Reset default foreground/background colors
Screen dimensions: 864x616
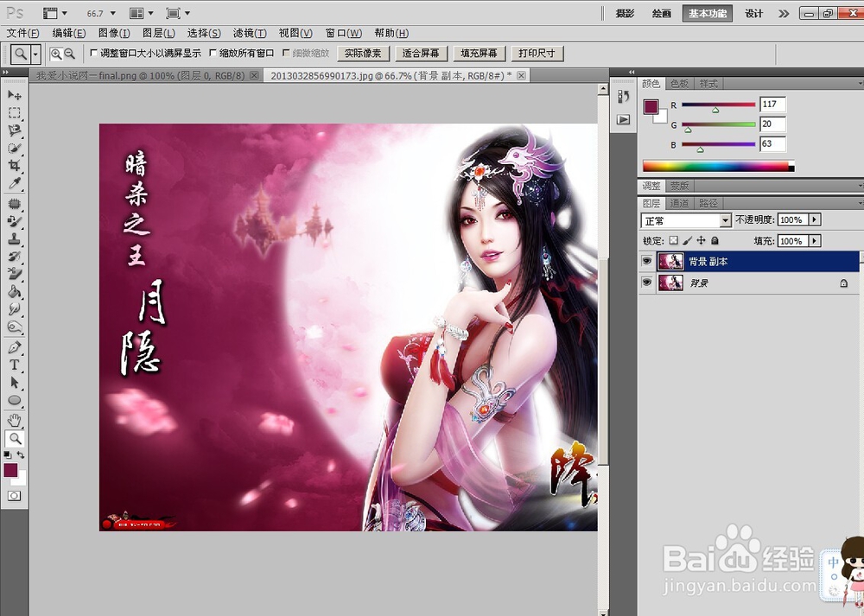click(x=7, y=455)
